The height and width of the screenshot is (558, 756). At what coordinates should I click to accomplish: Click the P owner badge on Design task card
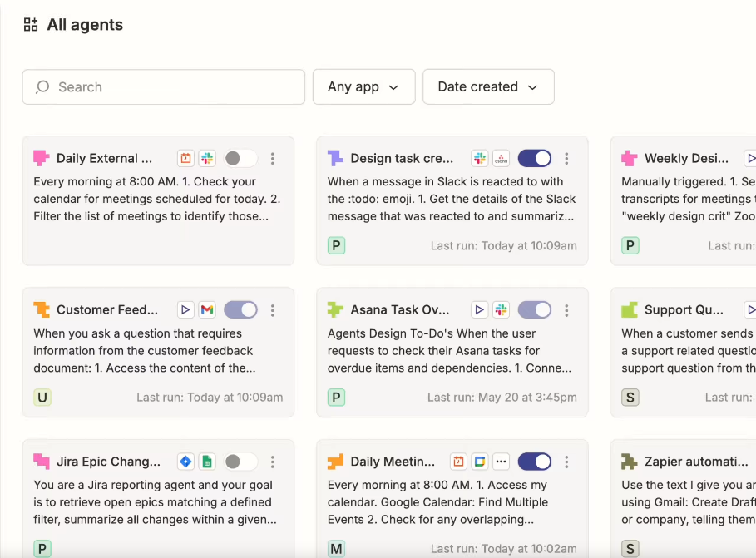coord(337,245)
